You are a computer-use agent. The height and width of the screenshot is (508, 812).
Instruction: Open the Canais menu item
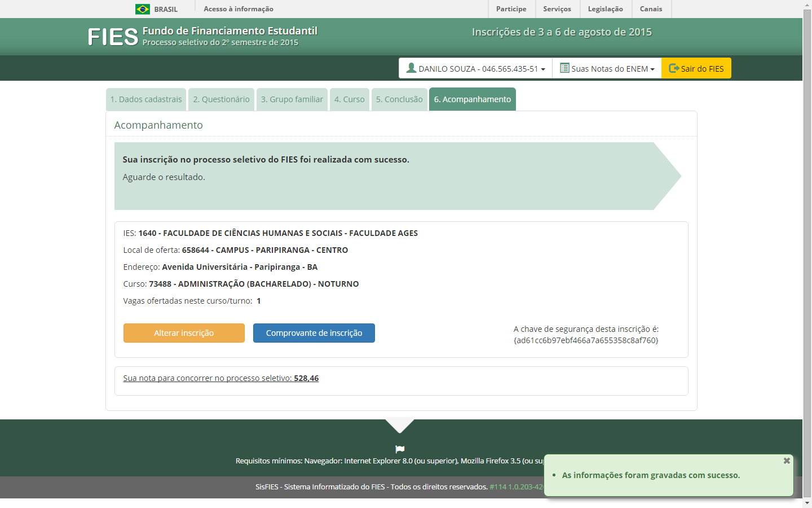point(651,9)
